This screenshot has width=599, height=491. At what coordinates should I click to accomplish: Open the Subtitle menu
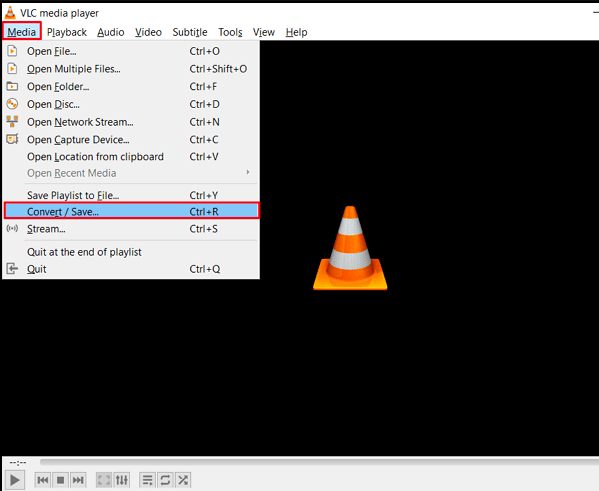pyautogui.click(x=190, y=32)
